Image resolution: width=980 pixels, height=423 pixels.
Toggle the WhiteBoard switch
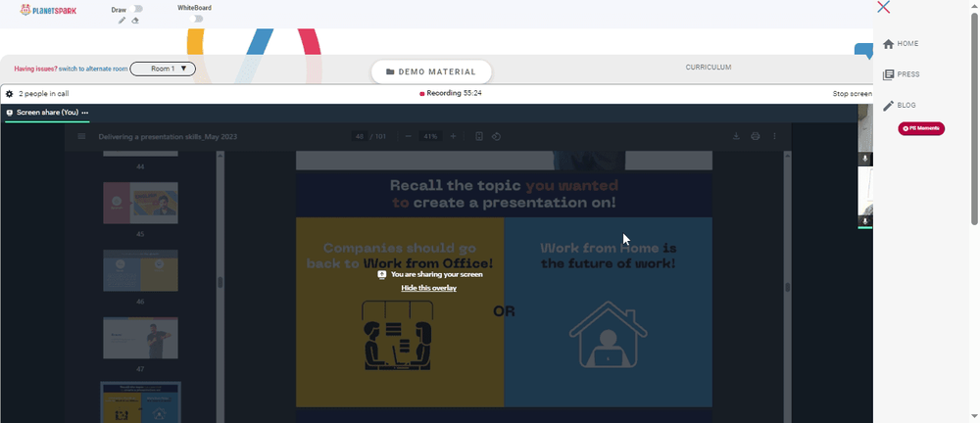(x=198, y=19)
